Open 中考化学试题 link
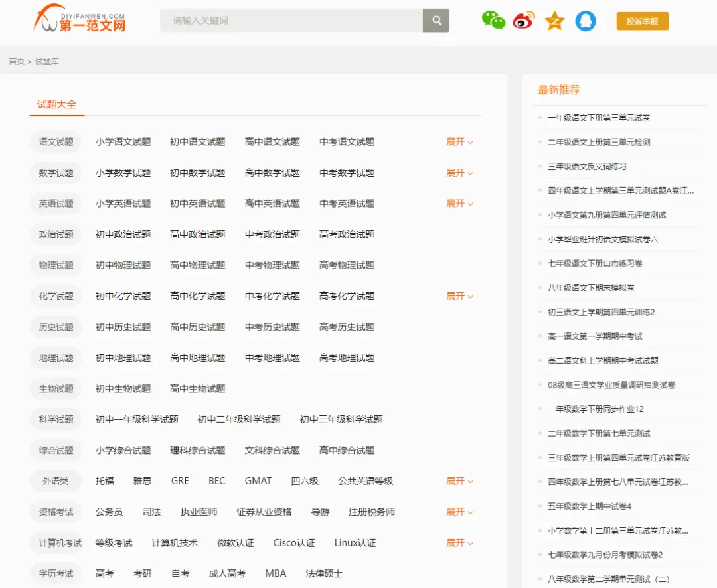The height and width of the screenshot is (588, 717). pyautogui.click(x=272, y=296)
